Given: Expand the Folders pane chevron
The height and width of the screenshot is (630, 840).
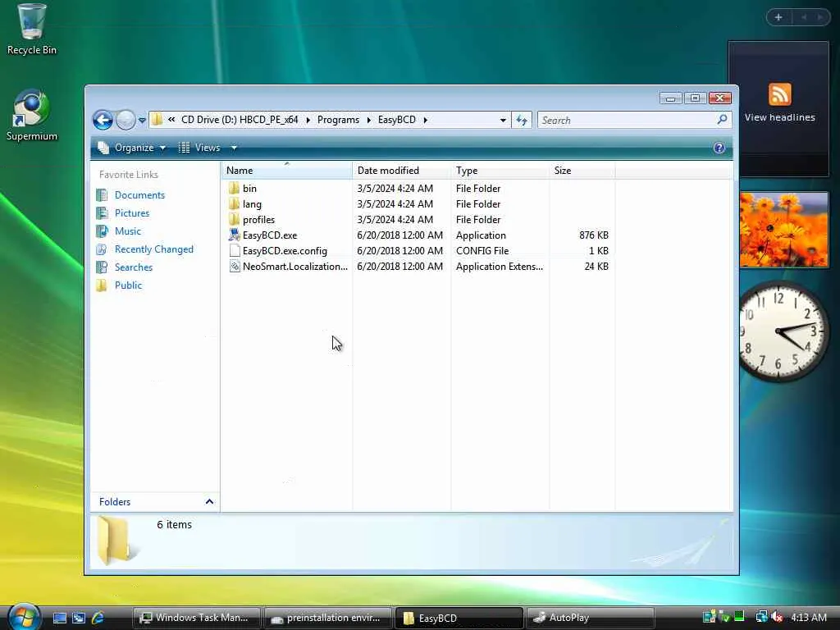Looking at the screenshot, I should click(x=209, y=502).
